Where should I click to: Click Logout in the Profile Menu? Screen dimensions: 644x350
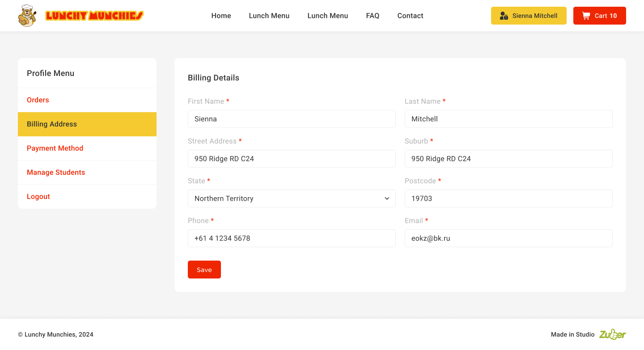[x=38, y=197]
